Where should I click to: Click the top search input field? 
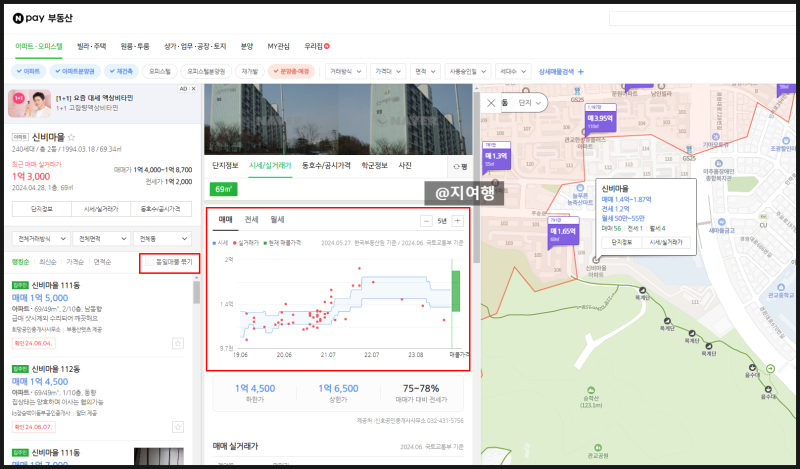pyautogui.click(x=703, y=18)
